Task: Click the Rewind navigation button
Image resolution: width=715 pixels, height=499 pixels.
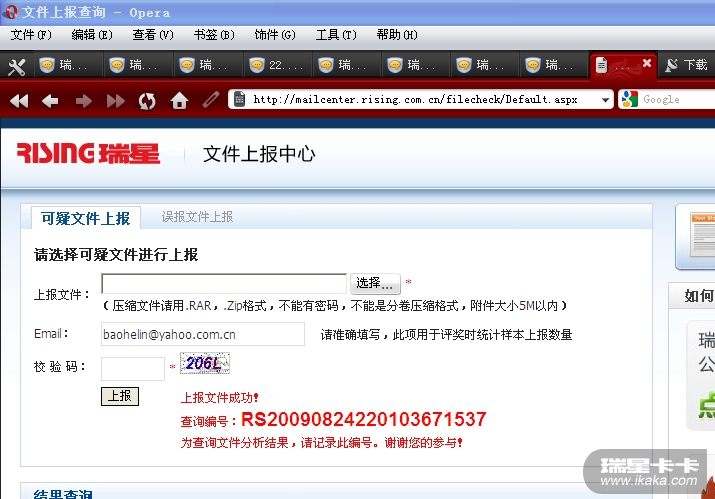Action: click(19, 101)
